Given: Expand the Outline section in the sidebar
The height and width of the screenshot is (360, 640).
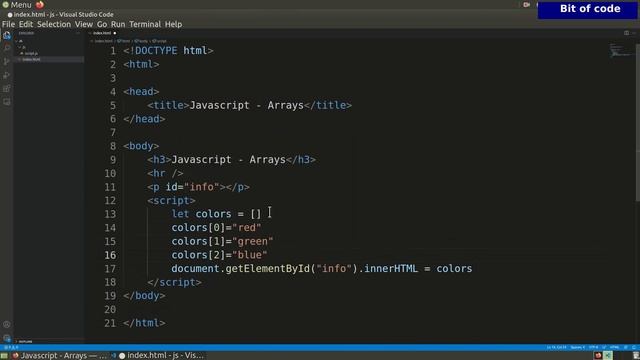Looking at the screenshot, I should point(24,342).
